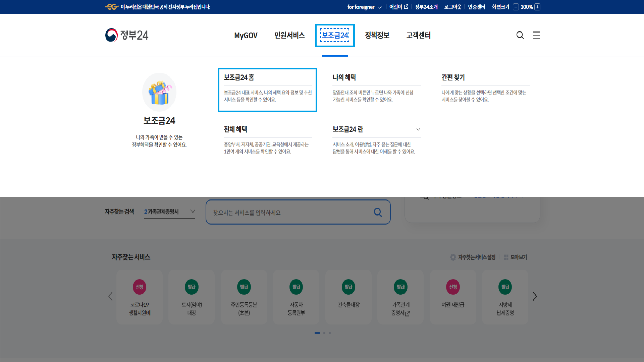
Task: Click the 주민등록등본(초본) service icon
Action: coord(244,297)
